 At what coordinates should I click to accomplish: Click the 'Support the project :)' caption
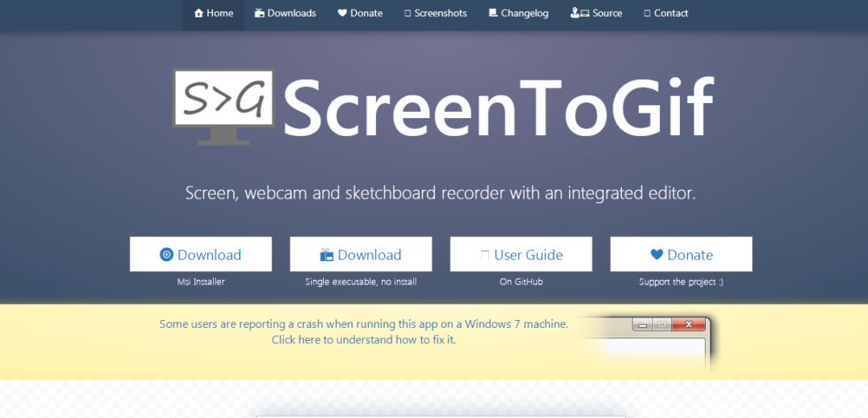point(682,282)
